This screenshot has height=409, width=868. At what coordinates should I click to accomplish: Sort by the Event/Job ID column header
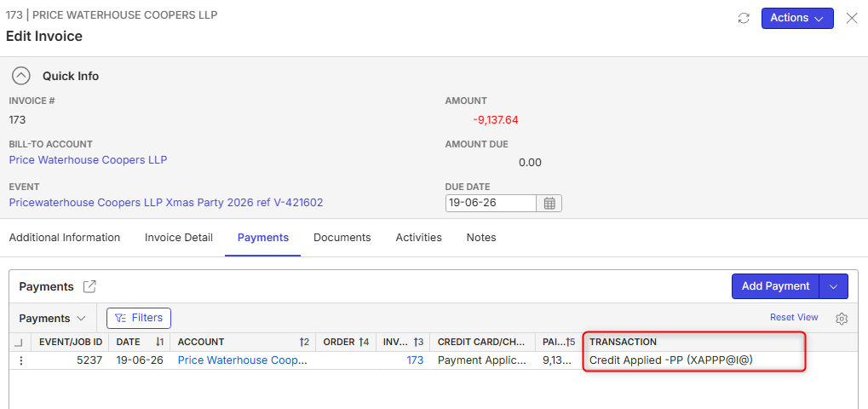pos(71,342)
